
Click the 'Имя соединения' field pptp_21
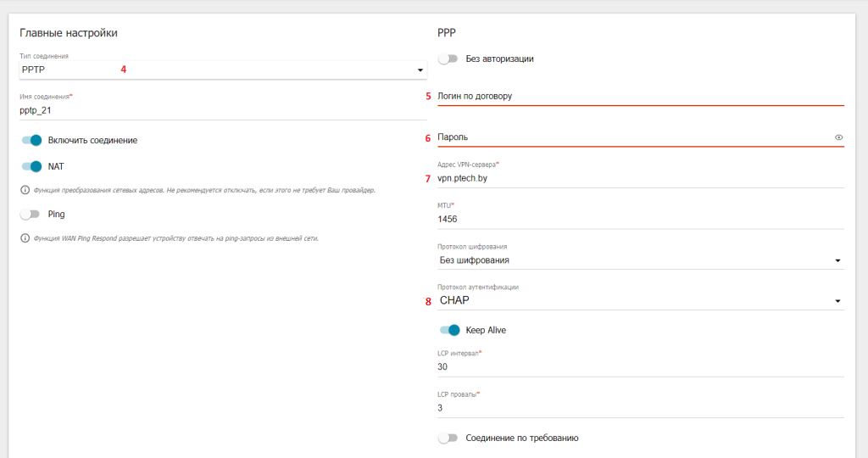[220, 109]
